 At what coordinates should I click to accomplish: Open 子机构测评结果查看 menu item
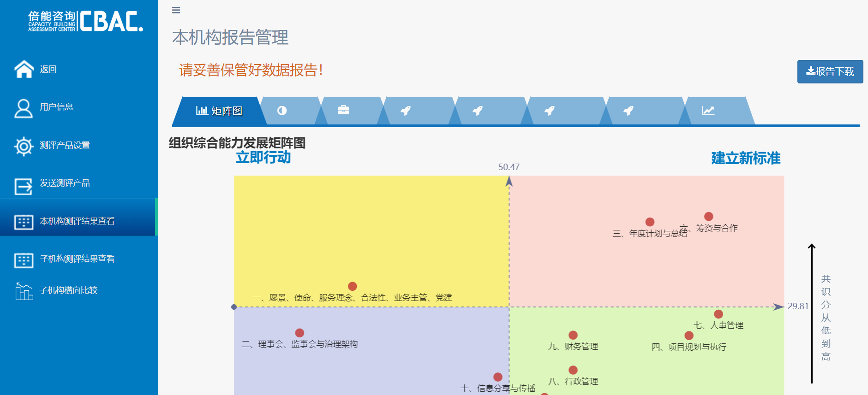coord(77,259)
